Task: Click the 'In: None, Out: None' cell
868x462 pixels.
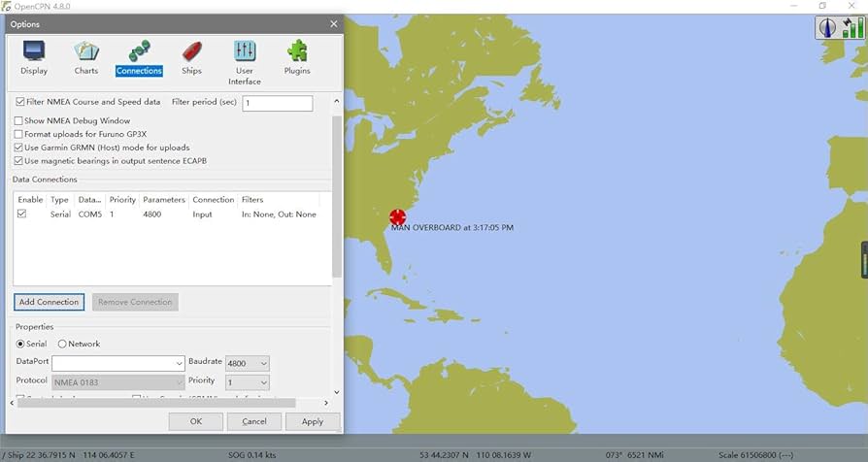Action: pos(279,214)
